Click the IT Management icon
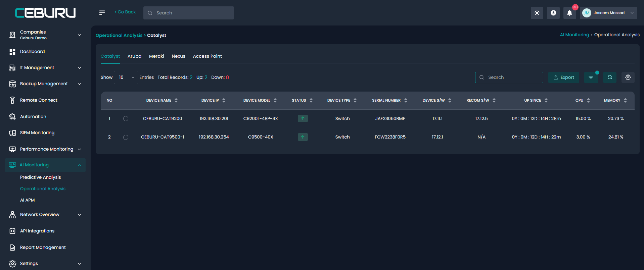The height and width of the screenshot is (270, 644). pos(12,68)
